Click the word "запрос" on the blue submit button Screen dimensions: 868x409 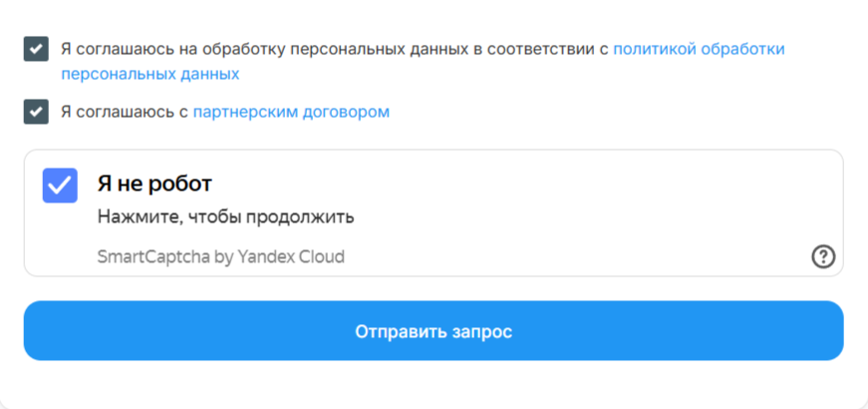coord(480,331)
